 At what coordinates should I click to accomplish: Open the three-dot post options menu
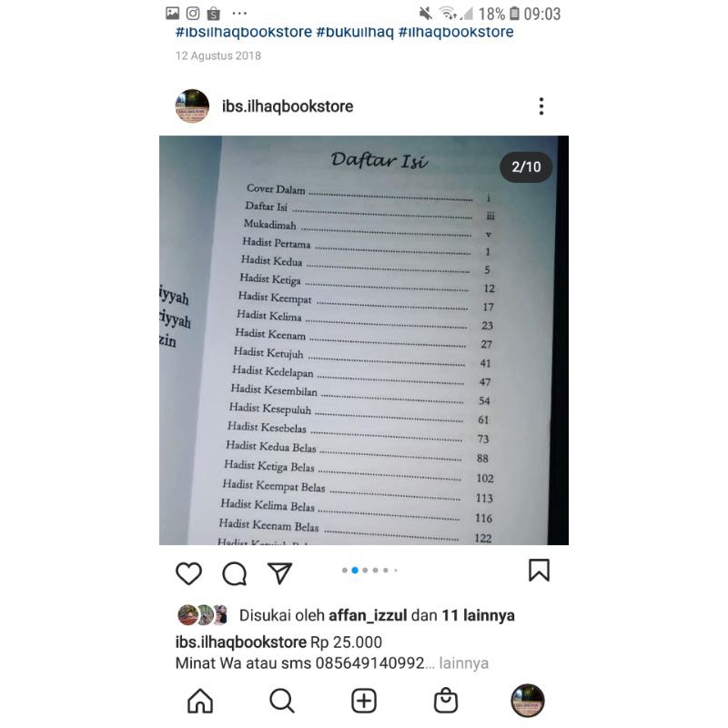541,106
